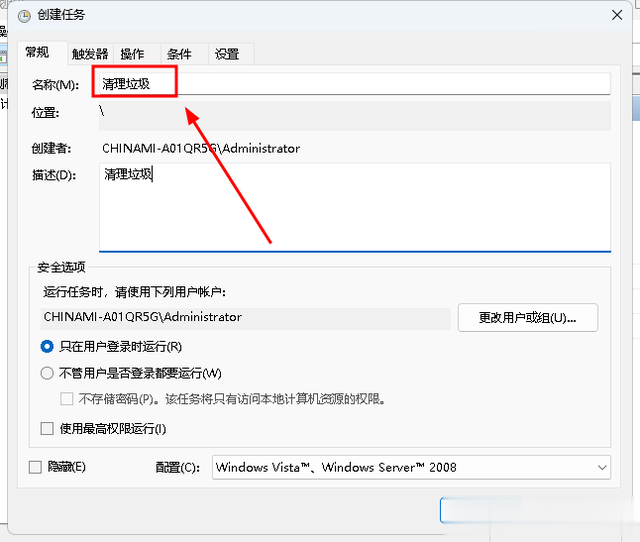Enable 使用最高权限运行 checkbox

click(47, 429)
